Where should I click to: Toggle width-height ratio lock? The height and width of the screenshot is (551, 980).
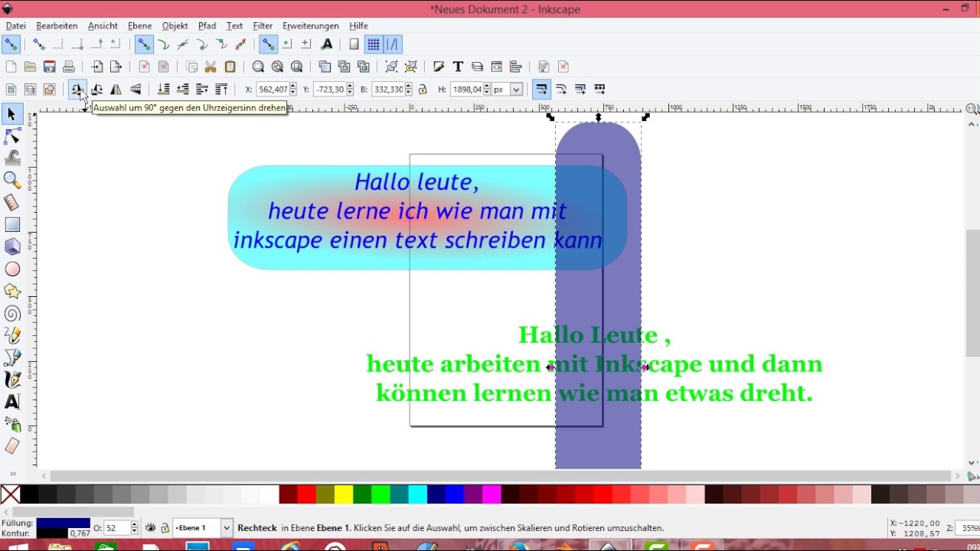[x=423, y=90]
